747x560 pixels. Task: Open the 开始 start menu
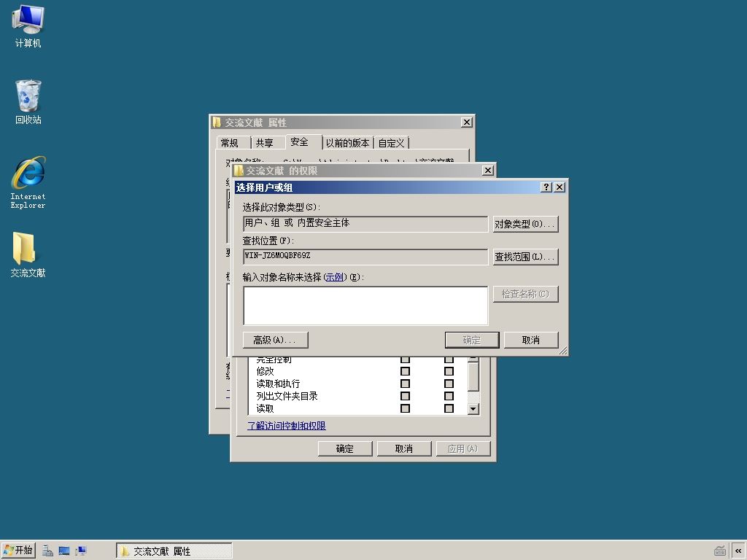click(x=18, y=551)
